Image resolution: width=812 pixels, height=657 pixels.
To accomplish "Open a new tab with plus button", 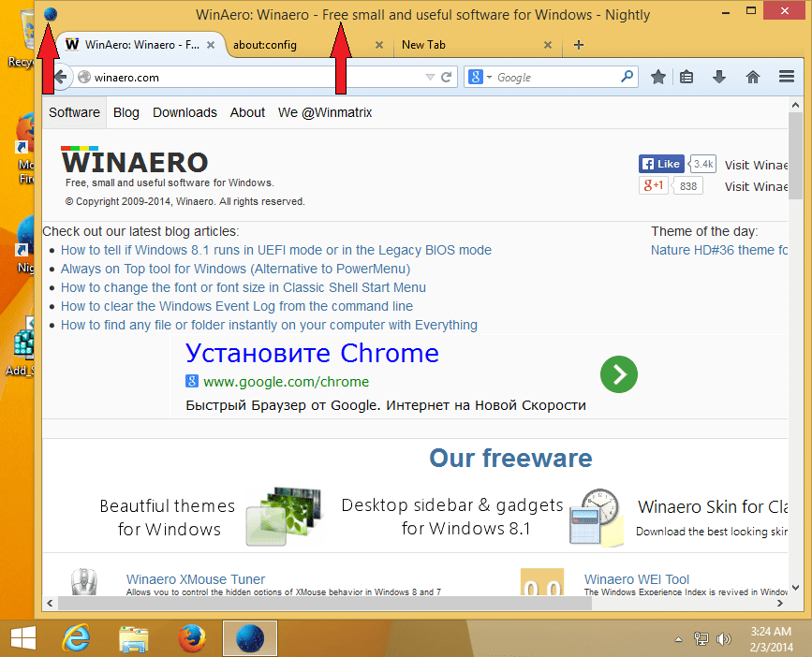I will coord(579,45).
